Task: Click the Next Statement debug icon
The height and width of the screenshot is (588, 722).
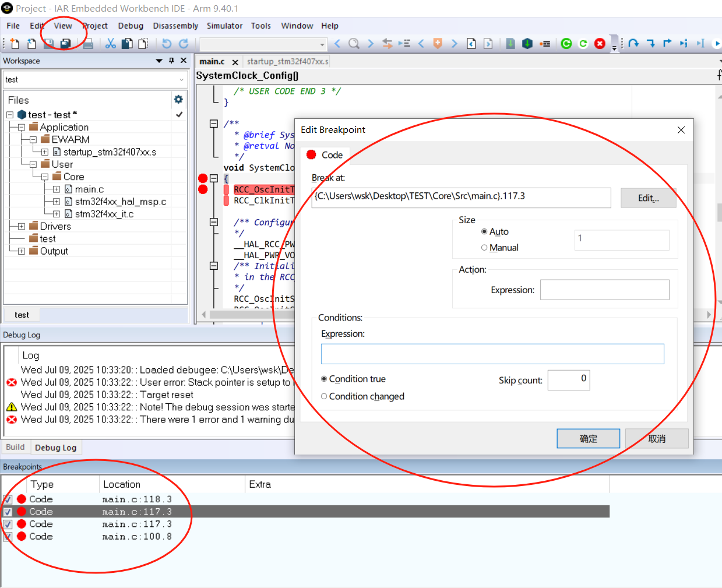Action: [x=684, y=44]
